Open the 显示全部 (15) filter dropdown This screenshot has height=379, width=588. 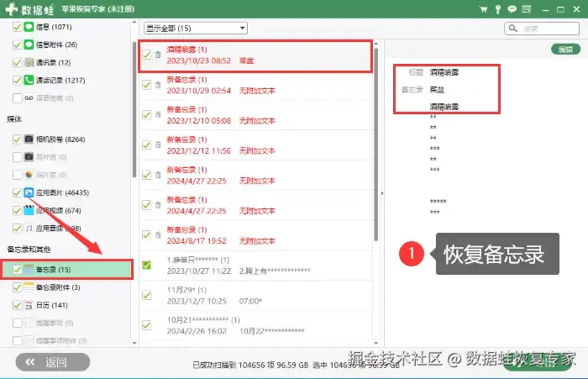[196, 28]
